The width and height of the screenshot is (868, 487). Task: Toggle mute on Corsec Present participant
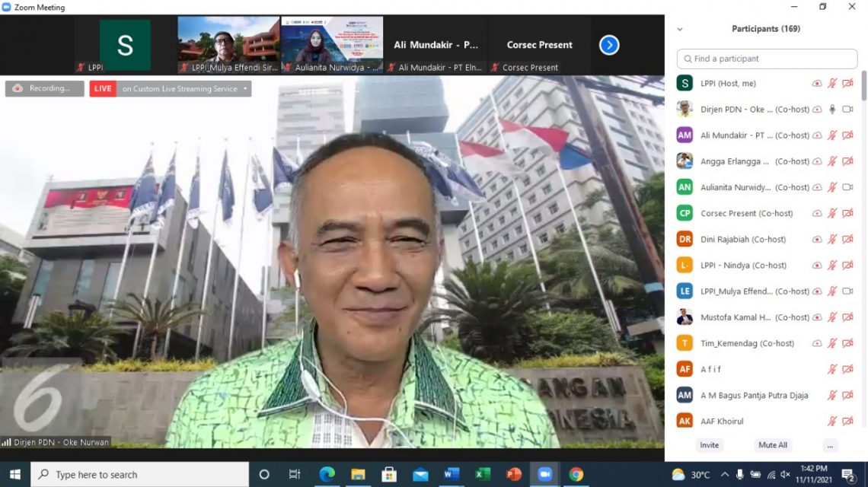832,213
